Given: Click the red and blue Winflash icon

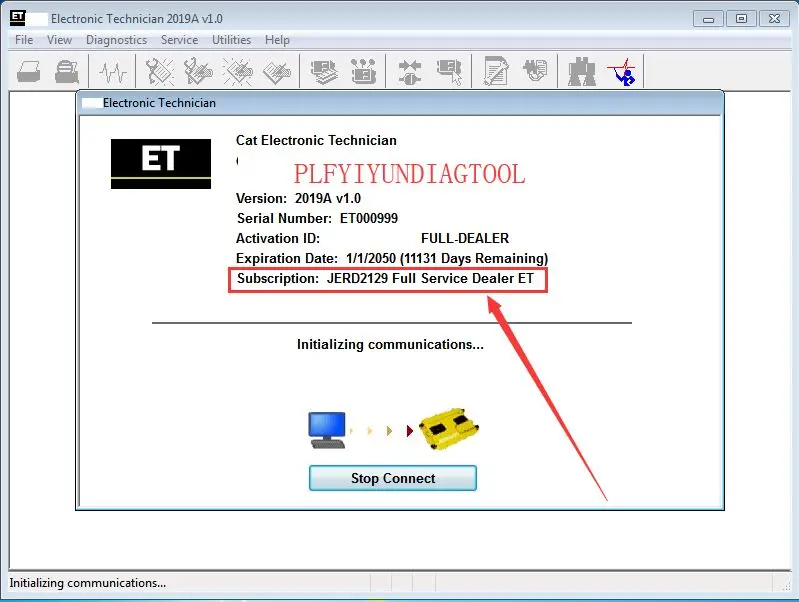Looking at the screenshot, I should pyautogui.click(x=622, y=72).
